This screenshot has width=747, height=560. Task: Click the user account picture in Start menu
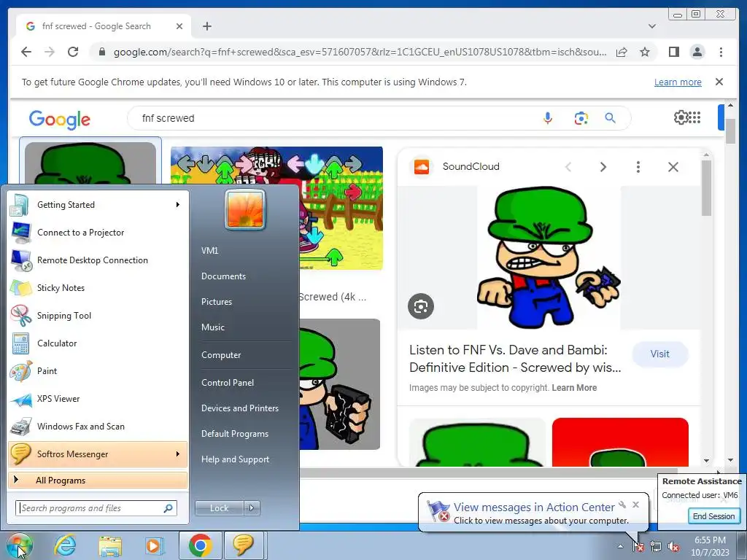(245, 210)
